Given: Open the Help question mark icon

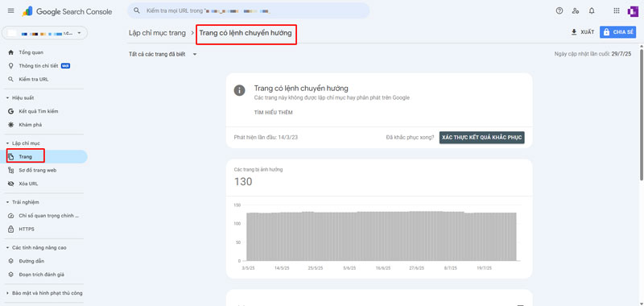Looking at the screenshot, I should pyautogui.click(x=559, y=11).
